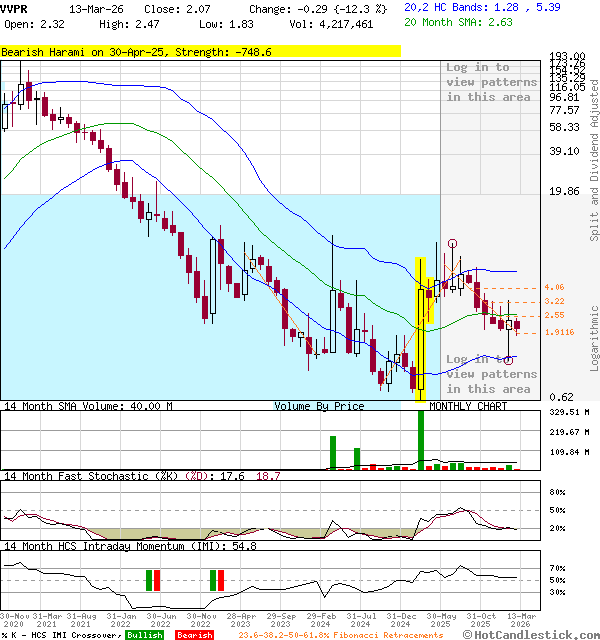Click the tallest green volume bar

click(421, 440)
